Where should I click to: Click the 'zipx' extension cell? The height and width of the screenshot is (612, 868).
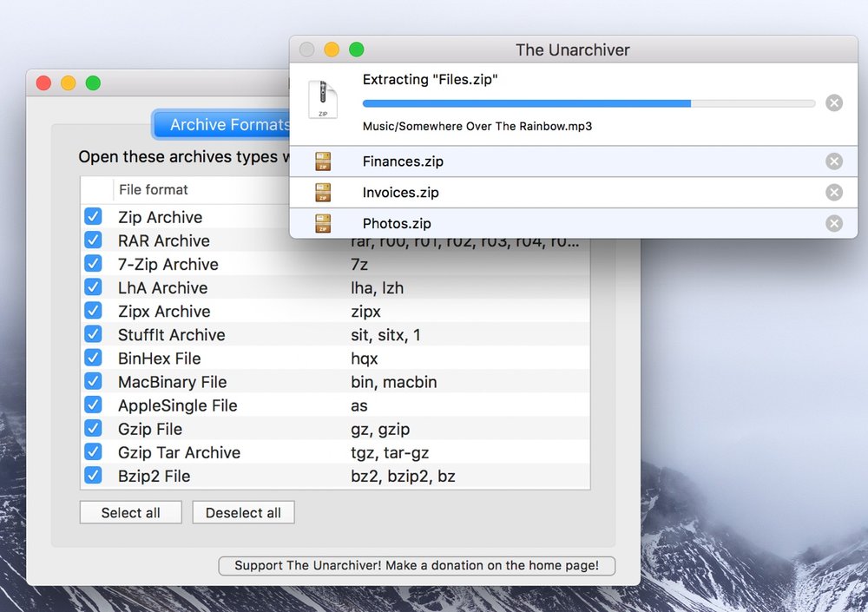366,312
